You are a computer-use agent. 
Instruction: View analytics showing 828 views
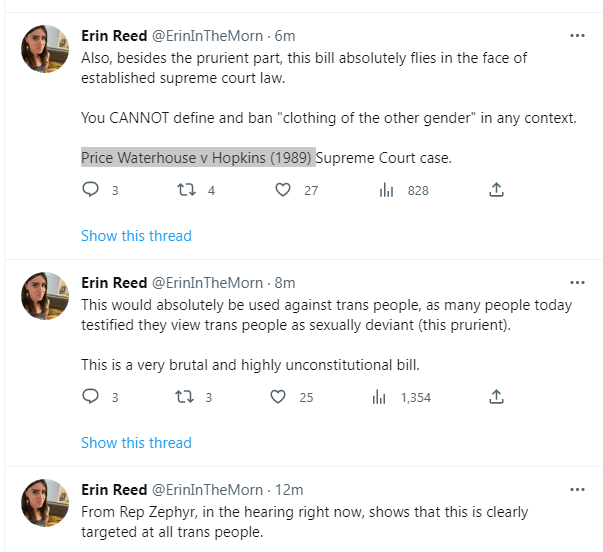click(386, 190)
